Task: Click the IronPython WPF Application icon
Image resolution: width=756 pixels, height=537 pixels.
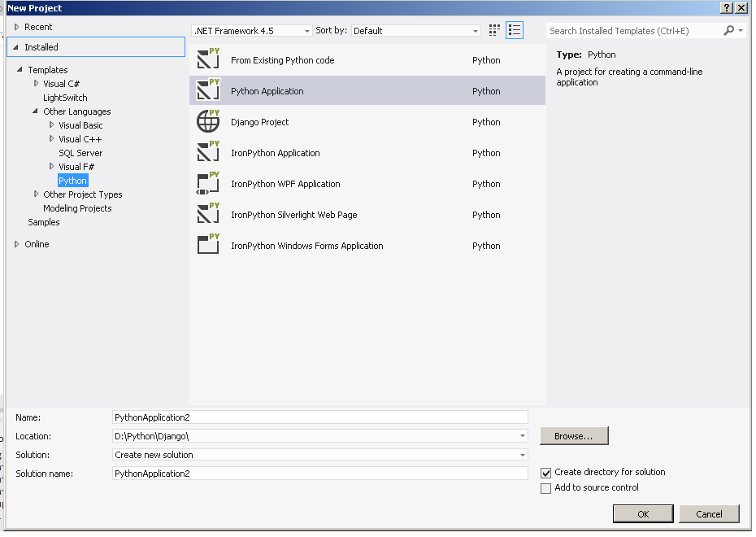Action: pos(208,183)
